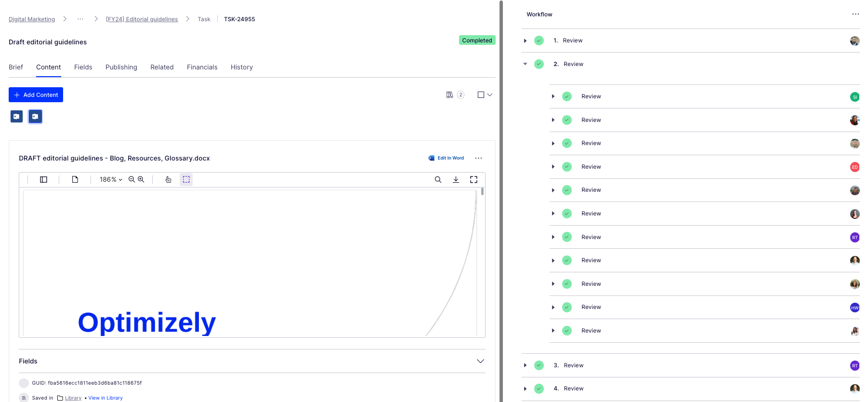Click the green check of step 2. Review
This screenshot has width=868, height=402.
(x=539, y=64)
